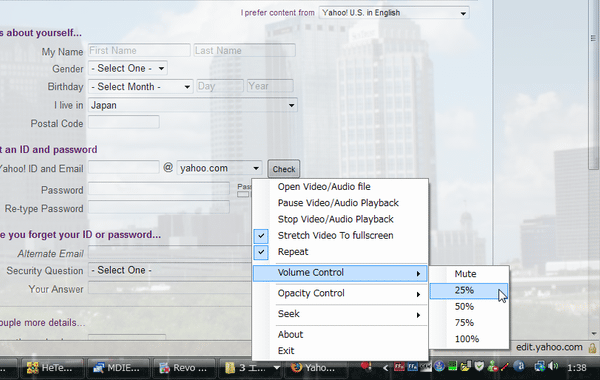Show hidden tray icons with the arrow
The width and height of the screenshot is (600, 380).
click(x=385, y=368)
